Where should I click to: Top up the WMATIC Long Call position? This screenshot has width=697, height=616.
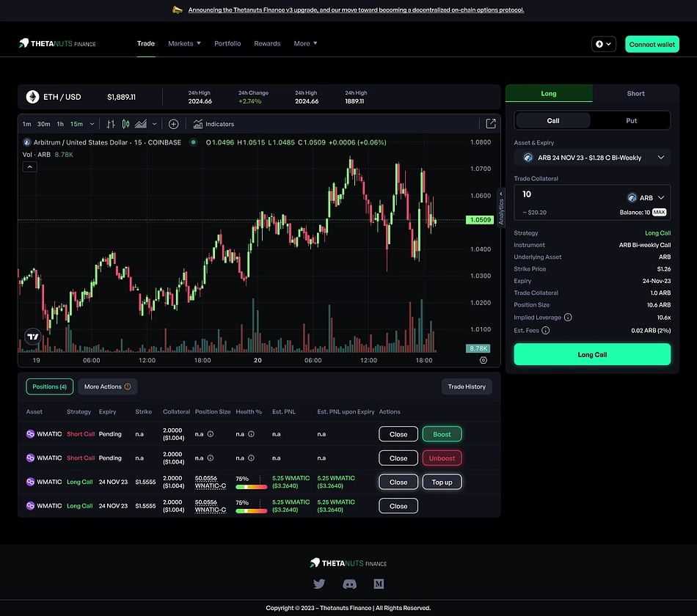442,483
